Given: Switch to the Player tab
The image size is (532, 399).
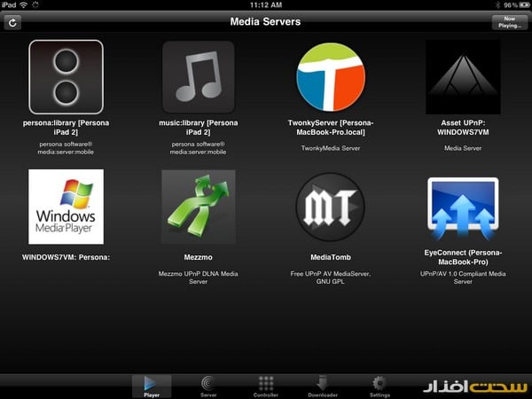Looking at the screenshot, I should (x=152, y=386).
